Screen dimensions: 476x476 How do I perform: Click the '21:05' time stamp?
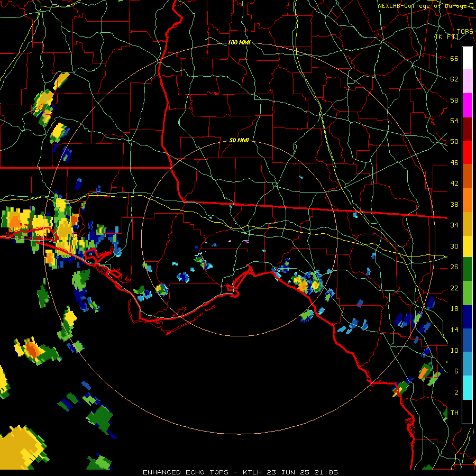pos(326,472)
